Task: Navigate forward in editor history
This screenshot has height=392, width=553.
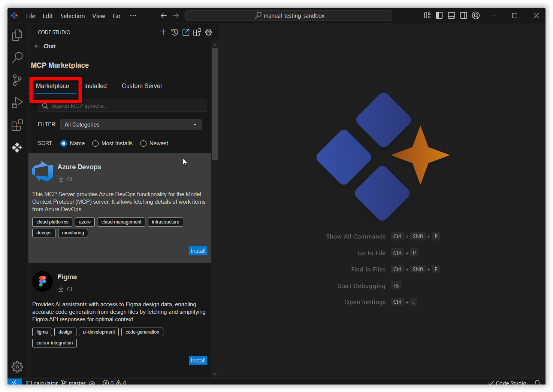Action: pyautogui.click(x=176, y=16)
